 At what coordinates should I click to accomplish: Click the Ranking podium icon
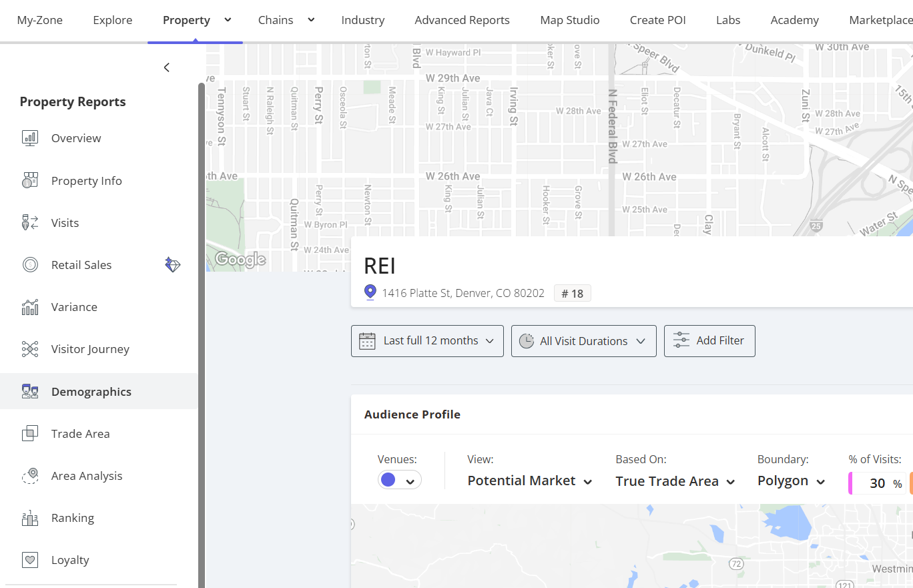coord(30,518)
